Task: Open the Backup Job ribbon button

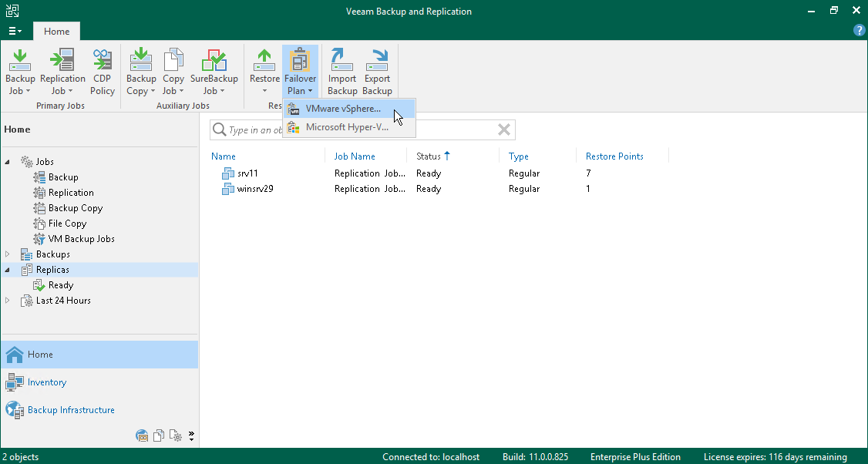Action: (20, 72)
